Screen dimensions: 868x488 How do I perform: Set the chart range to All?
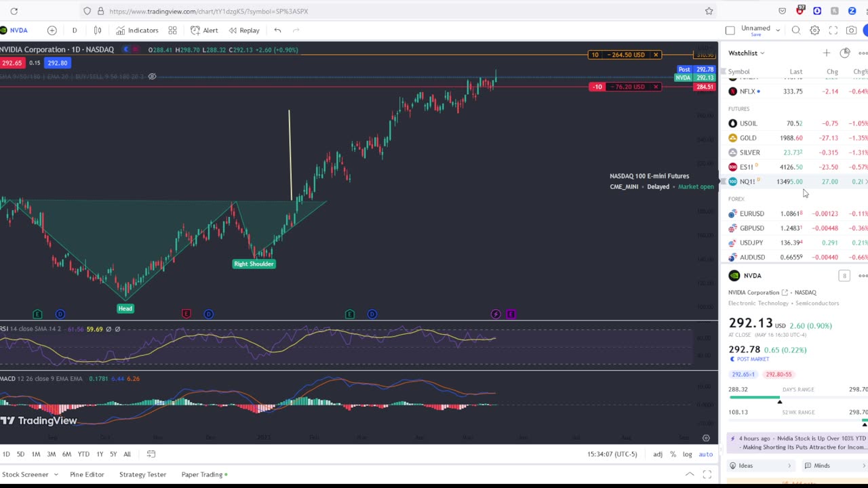tap(127, 454)
